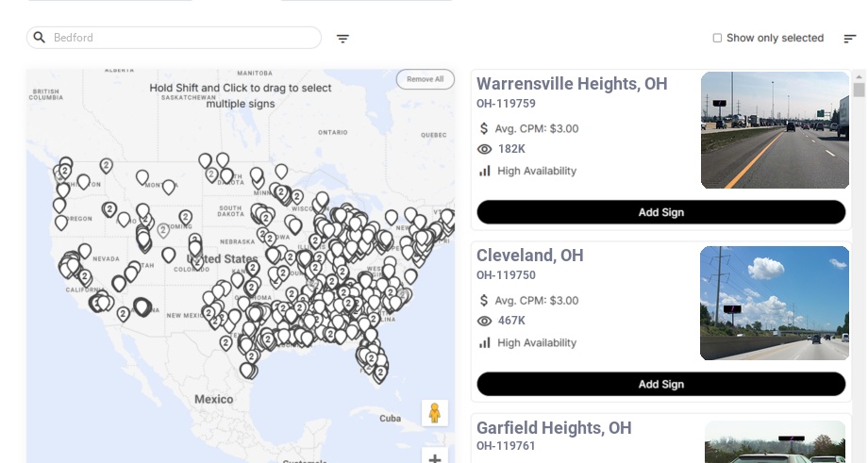Add the Cleveland, OH sign
The width and height of the screenshot is (868, 463).
point(660,384)
